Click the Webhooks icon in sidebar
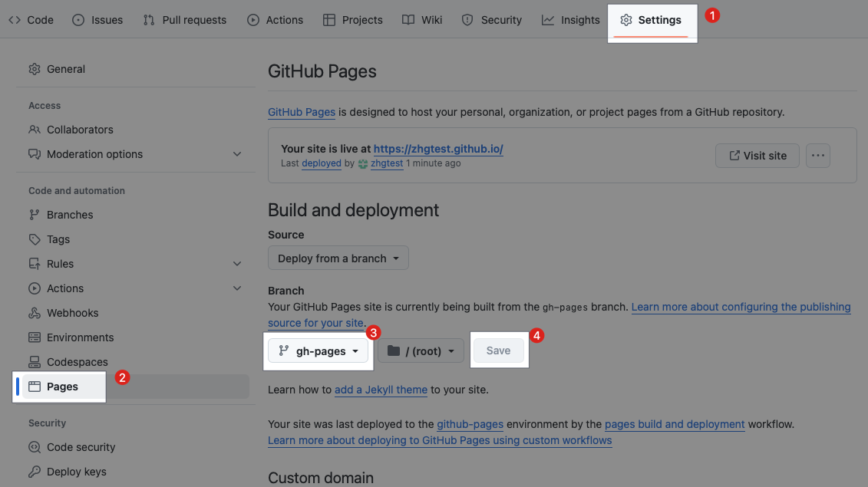 coord(35,313)
